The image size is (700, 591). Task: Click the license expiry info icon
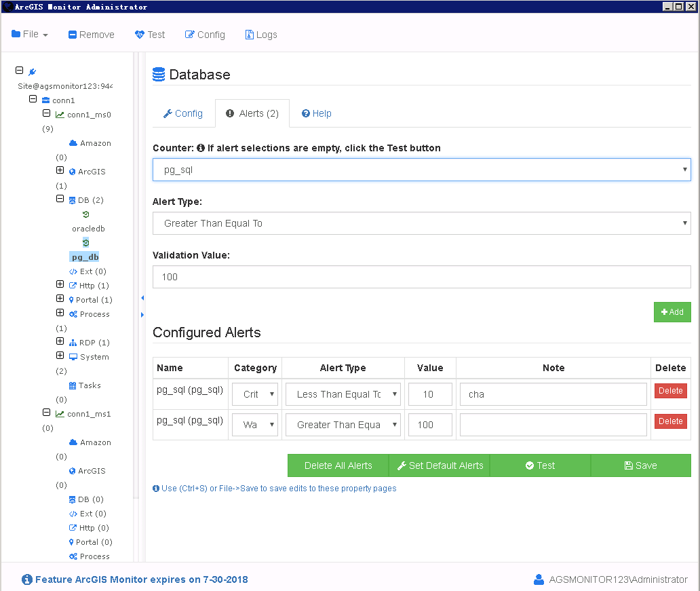[26, 579]
